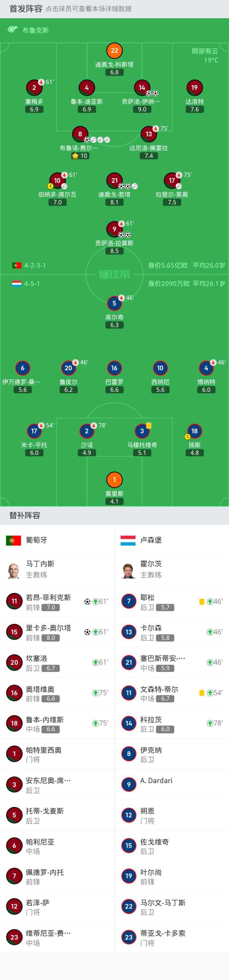
Task: Open substitute 若昂-菲利克斯's match details
Action: coord(57,601)
